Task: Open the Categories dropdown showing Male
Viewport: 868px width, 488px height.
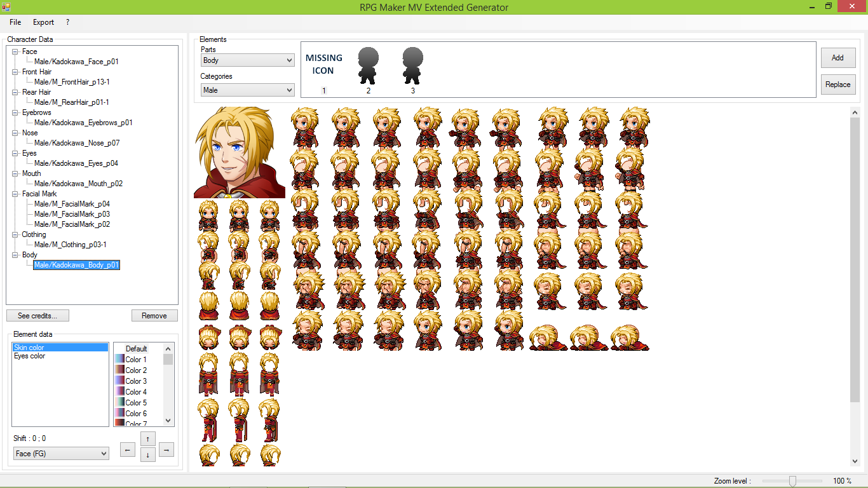Action: pyautogui.click(x=248, y=90)
